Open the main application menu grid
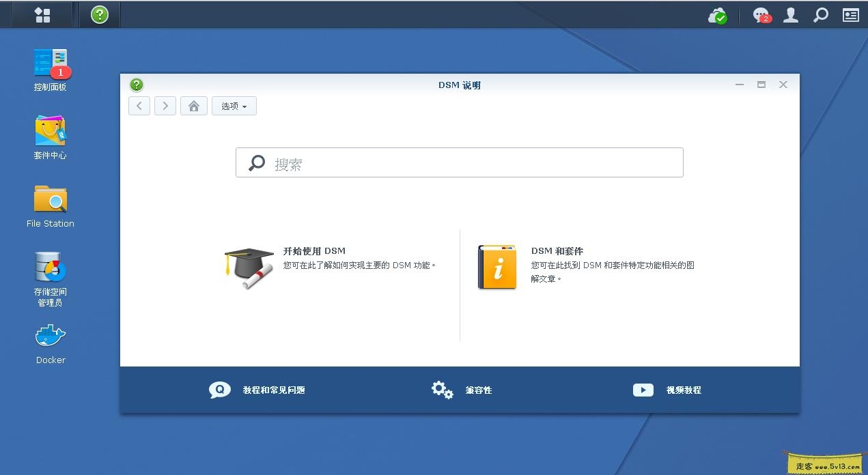The width and height of the screenshot is (868, 475). [41, 14]
